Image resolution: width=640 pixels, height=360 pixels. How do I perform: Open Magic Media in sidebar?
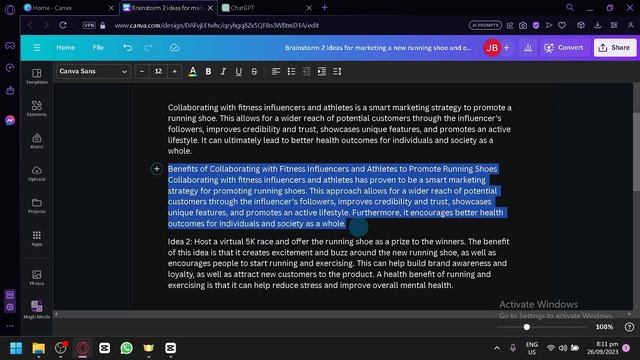[36, 310]
